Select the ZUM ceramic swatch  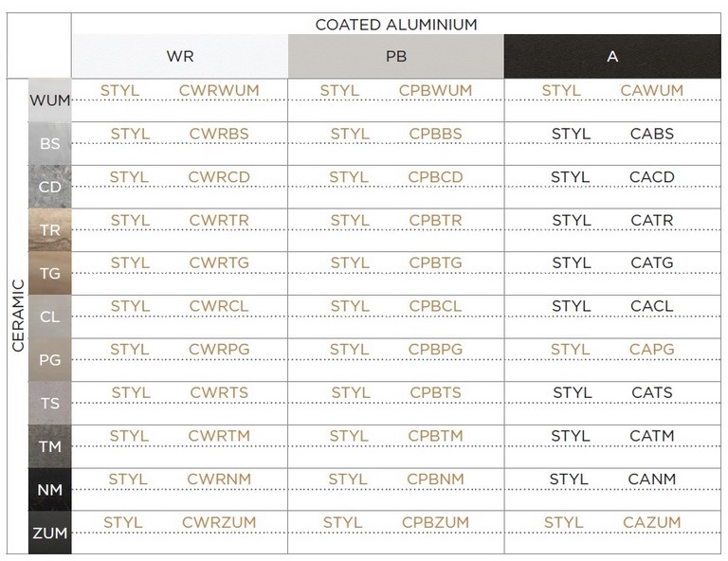point(49,533)
